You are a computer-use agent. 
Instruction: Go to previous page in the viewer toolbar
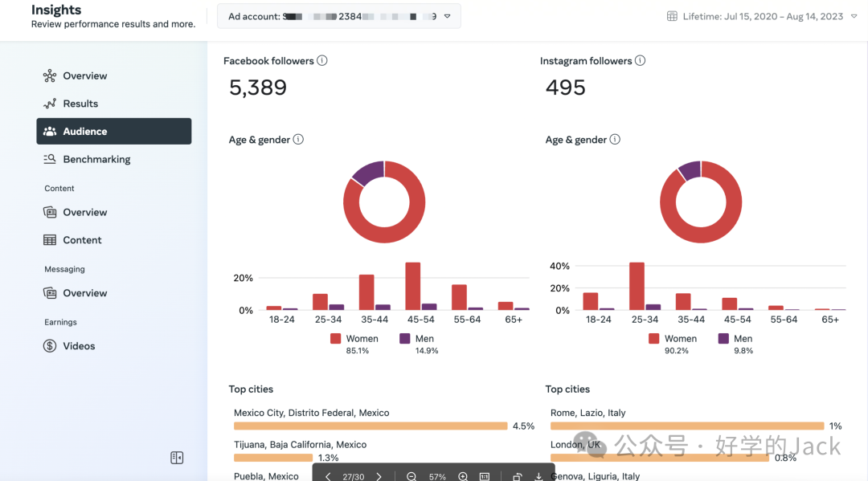328,476
